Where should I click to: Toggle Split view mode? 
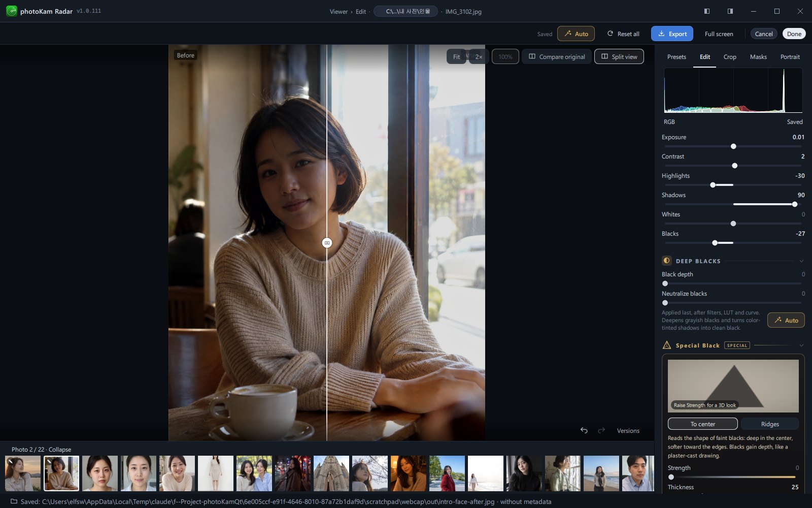pyautogui.click(x=619, y=56)
